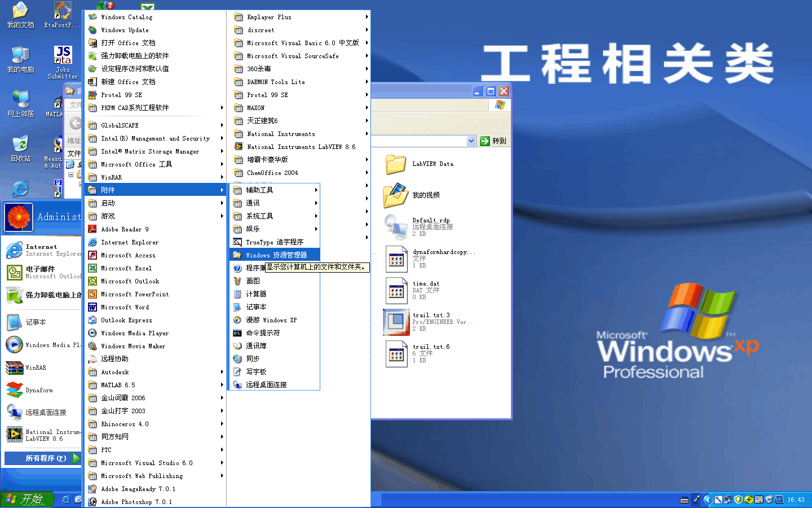Select the trail.txt.3 file

pos(429,322)
